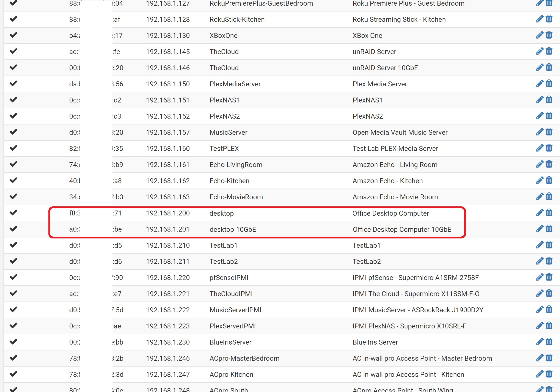
Task: Click description Roku Streaming Stick - Kitchen
Action: pyautogui.click(x=399, y=20)
